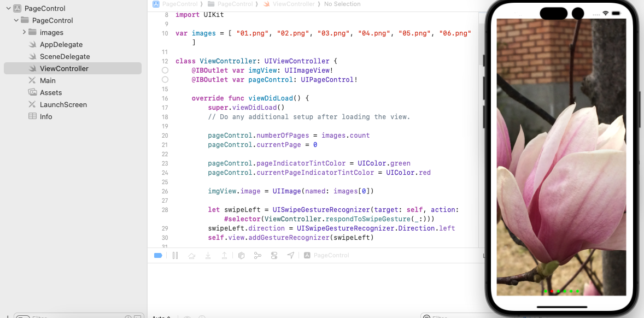Viewport: 644px width, 318px height.
Task: Click 'UIImage(named: images[0])' in code
Action: (x=323, y=191)
